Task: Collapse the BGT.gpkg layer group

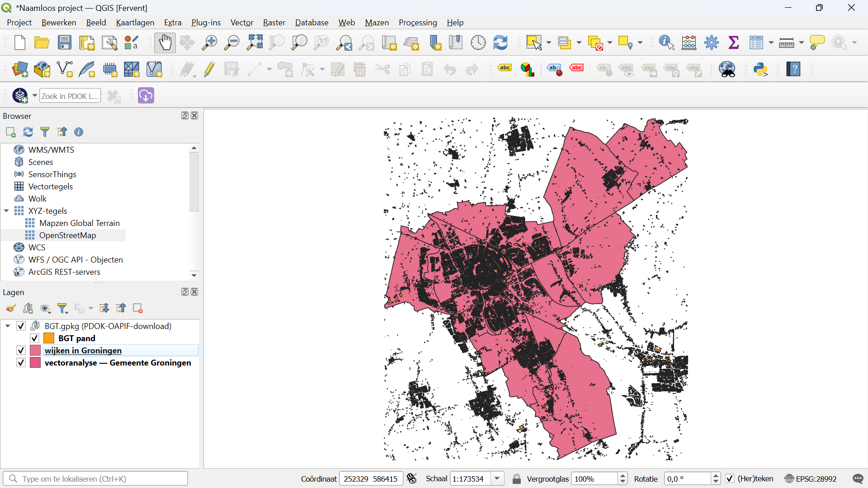Action: point(8,326)
